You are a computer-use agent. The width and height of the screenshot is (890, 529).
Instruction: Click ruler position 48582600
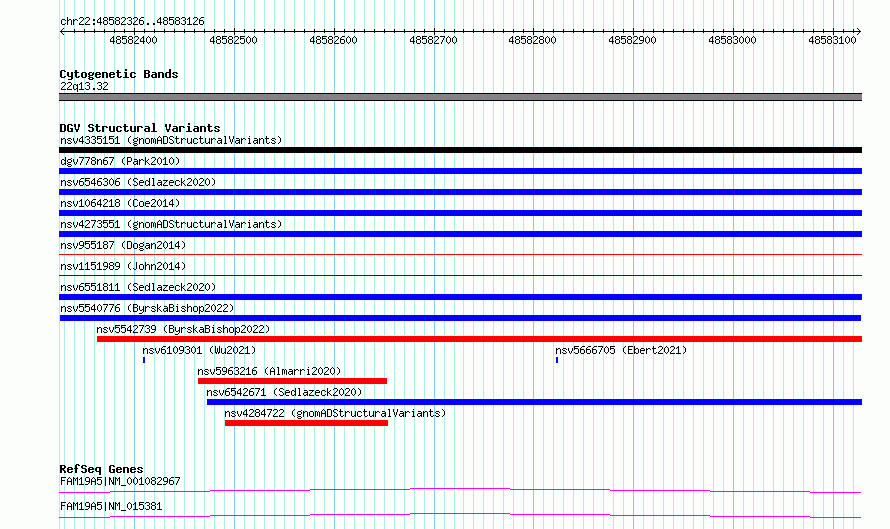coord(333,40)
